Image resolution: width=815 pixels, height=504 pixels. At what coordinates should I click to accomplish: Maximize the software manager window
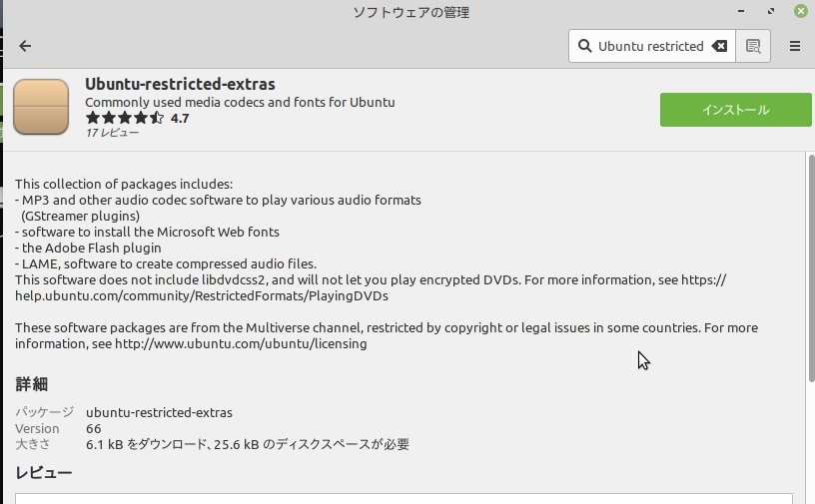pos(771,11)
